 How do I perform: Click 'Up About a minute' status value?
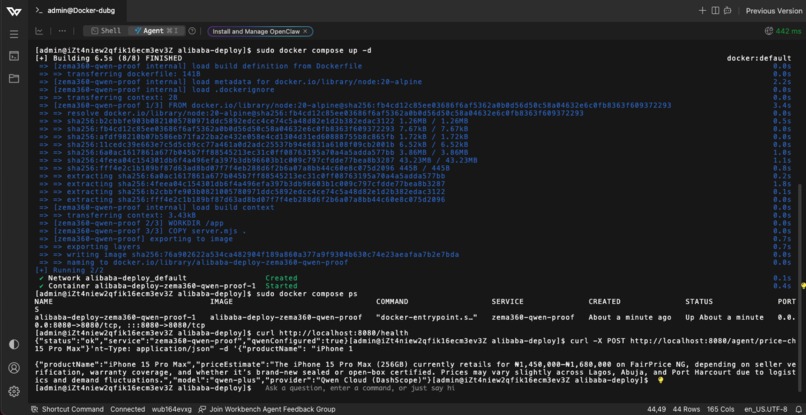[724, 317]
